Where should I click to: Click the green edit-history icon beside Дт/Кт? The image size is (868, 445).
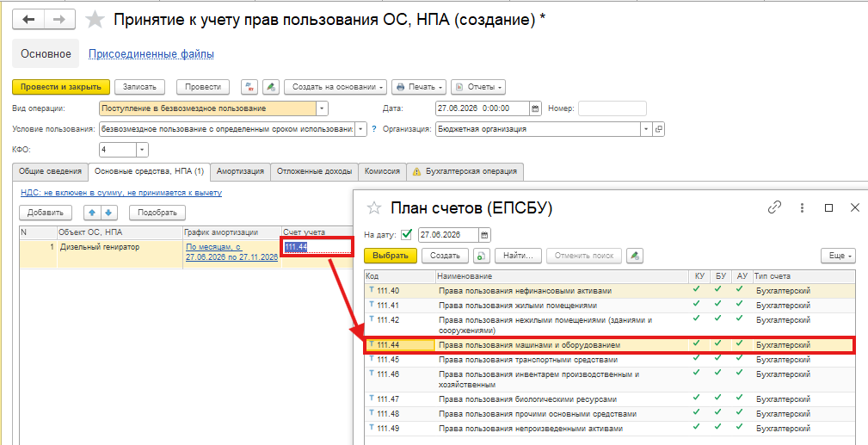pyautogui.click(x=270, y=87)
